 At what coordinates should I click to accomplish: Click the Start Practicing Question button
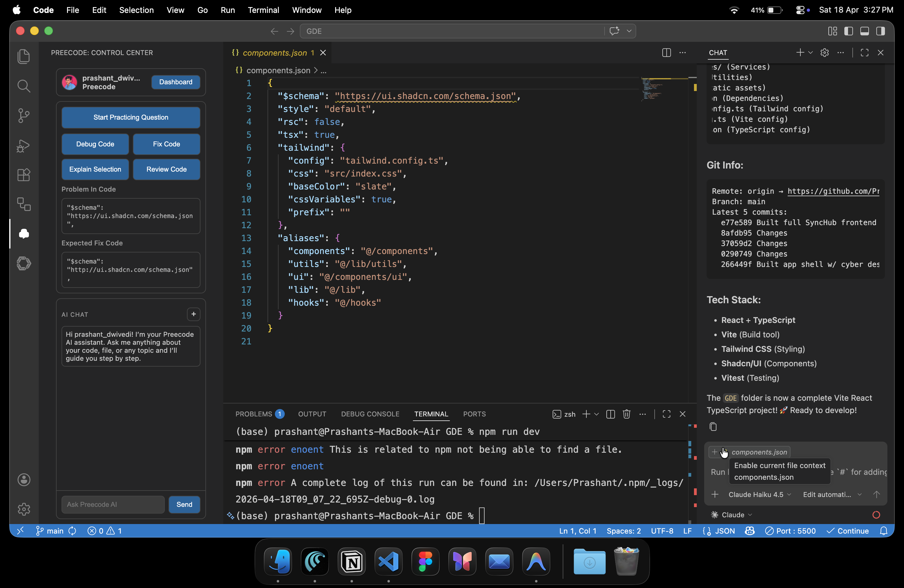coord(131,117)
